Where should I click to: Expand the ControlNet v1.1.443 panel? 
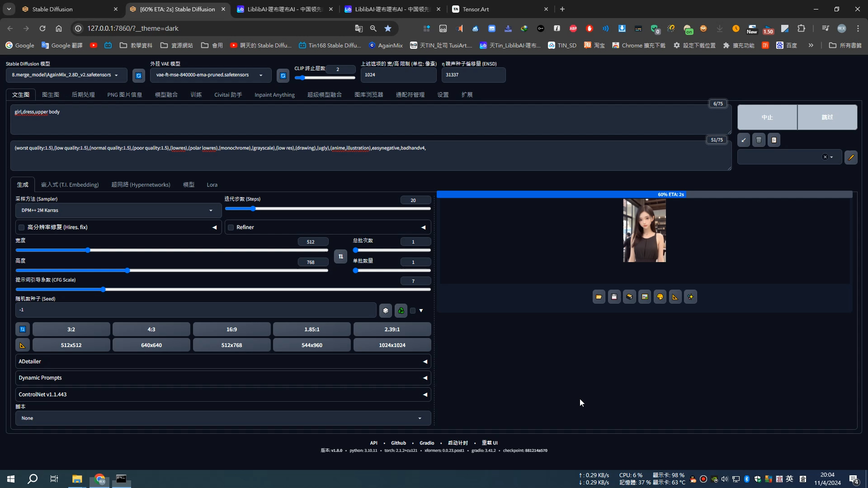[x=223, y=394]
